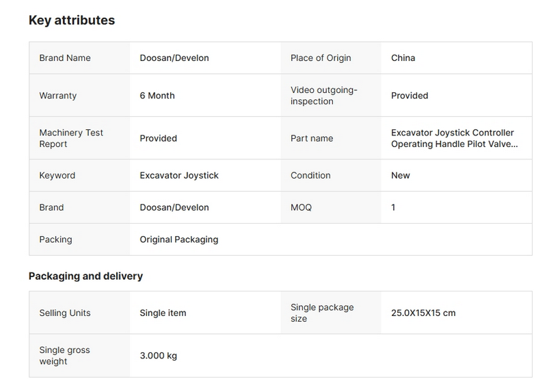Click the Packaging and delivery heading
Screen dimensions: 547x392
85,276
